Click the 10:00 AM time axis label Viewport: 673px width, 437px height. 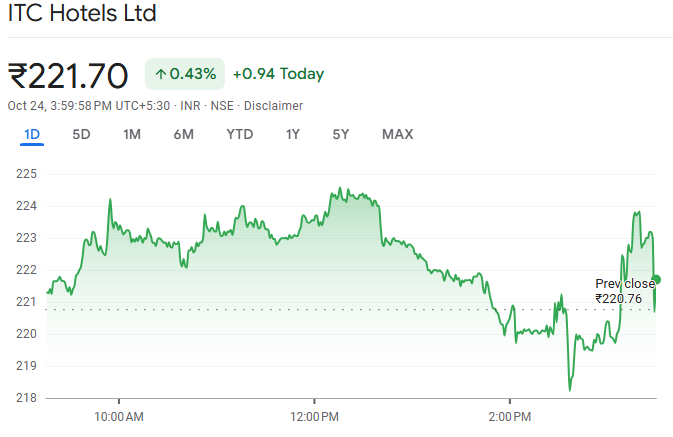(x=119, y=415)
